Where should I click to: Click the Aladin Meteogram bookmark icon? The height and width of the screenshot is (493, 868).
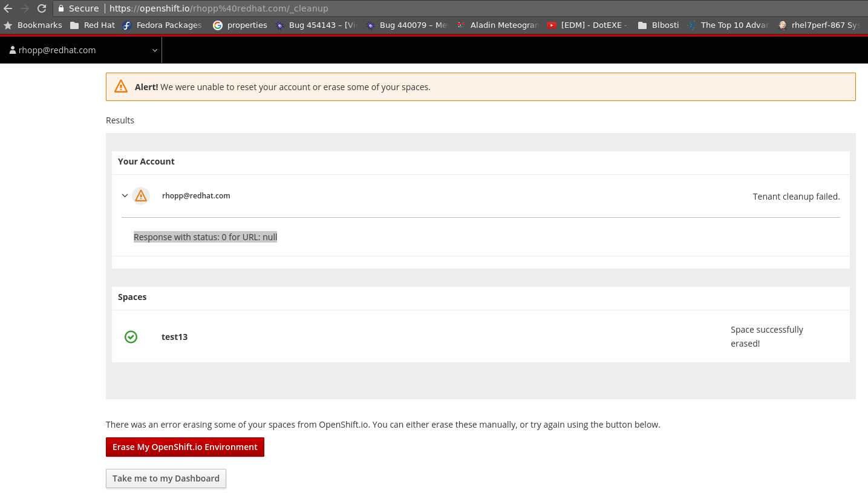pyautogui.click(x=460, y=25)
